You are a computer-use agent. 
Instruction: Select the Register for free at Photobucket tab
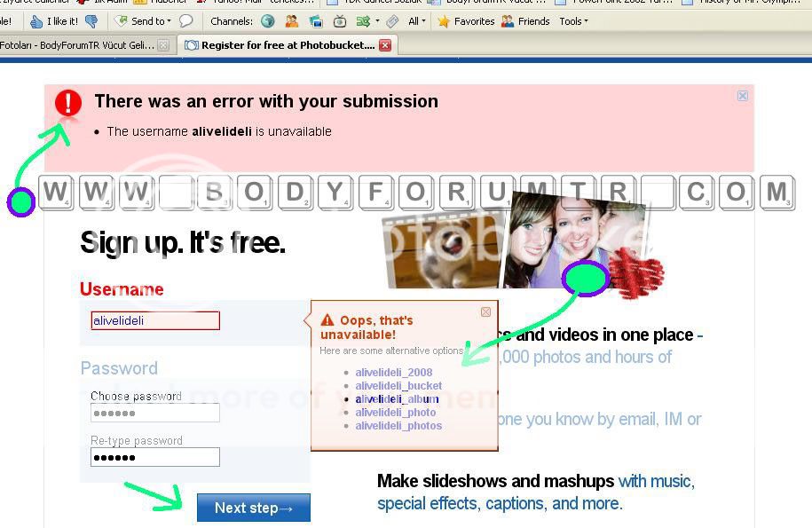(288, 45)
